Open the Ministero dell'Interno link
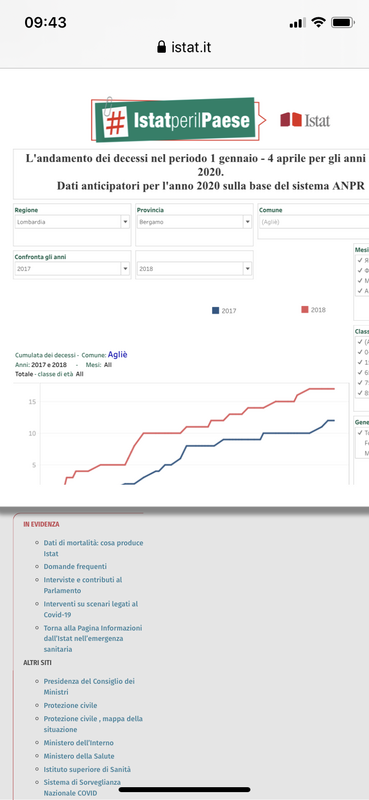This screenshot has width=369, height=800. point(79,743)
